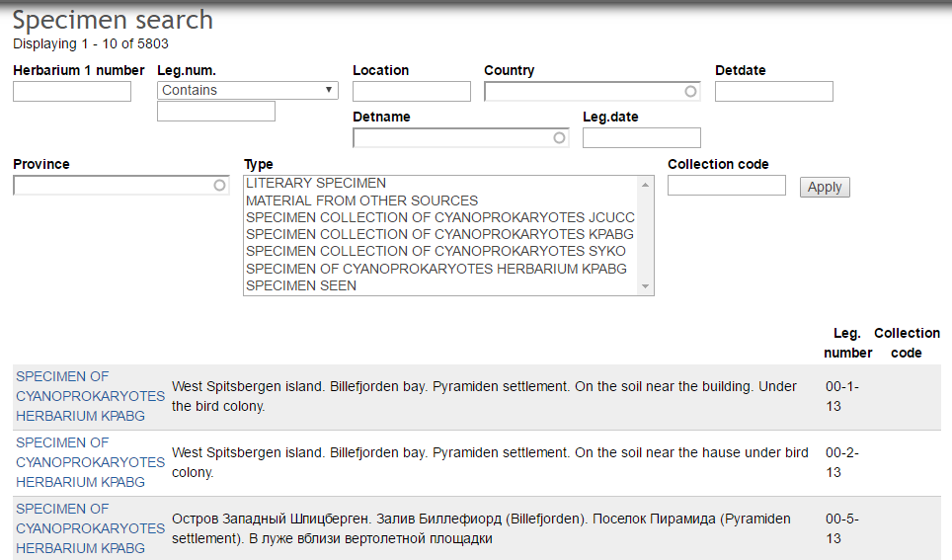This screenshot has height=560, width=952.
Task: Click the Herbarium 1 number input field
Action: click(x=72, y=92)
